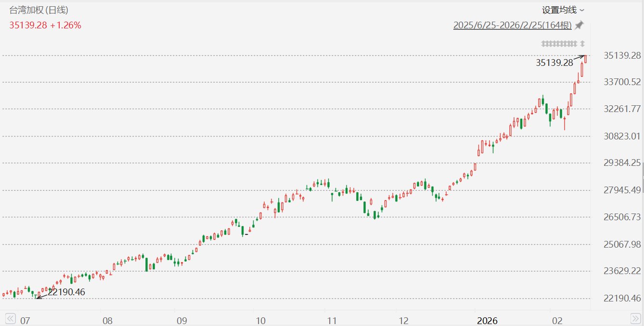Click the latest red candlestick at the chart top
This screenshot has height=326, width=644.
(x=586, y=59)
